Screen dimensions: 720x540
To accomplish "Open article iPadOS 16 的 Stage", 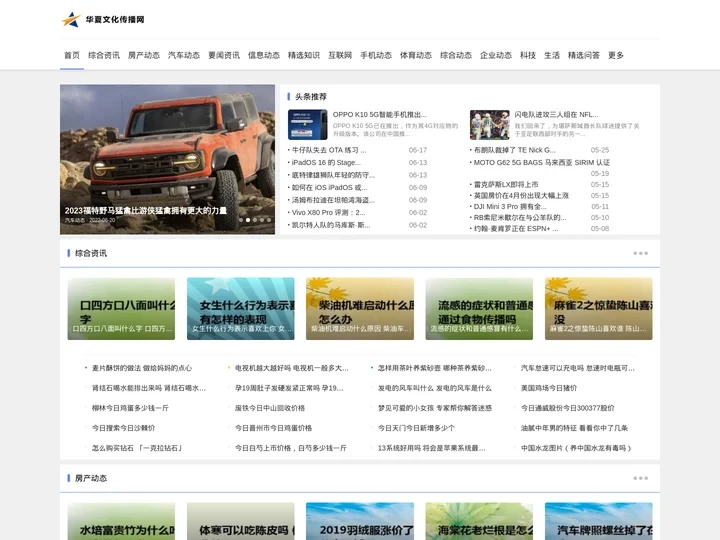I will pyautogui.click(x=326, y=163).
